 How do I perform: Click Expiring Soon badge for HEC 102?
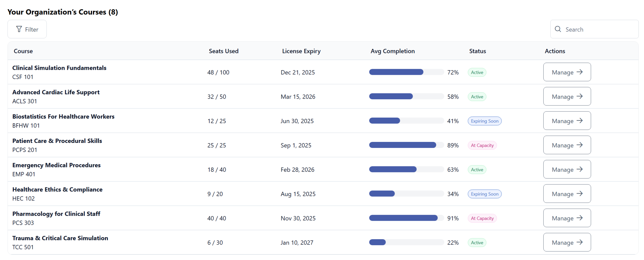pos(485,194)
